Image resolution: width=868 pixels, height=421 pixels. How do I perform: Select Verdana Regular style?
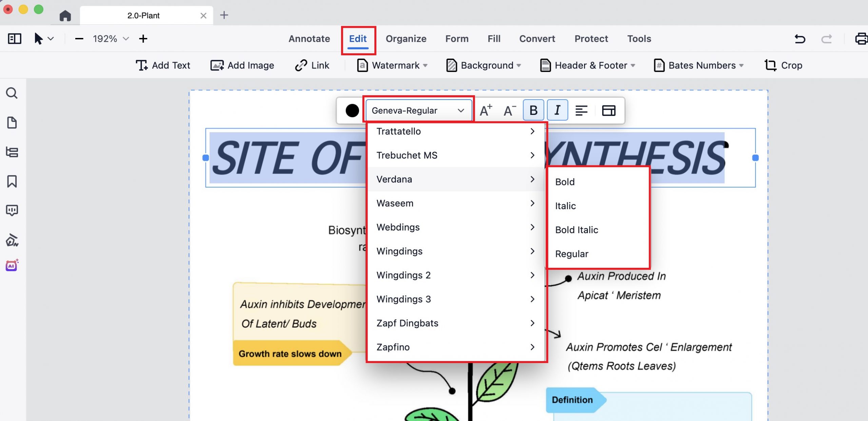point(597,254)
